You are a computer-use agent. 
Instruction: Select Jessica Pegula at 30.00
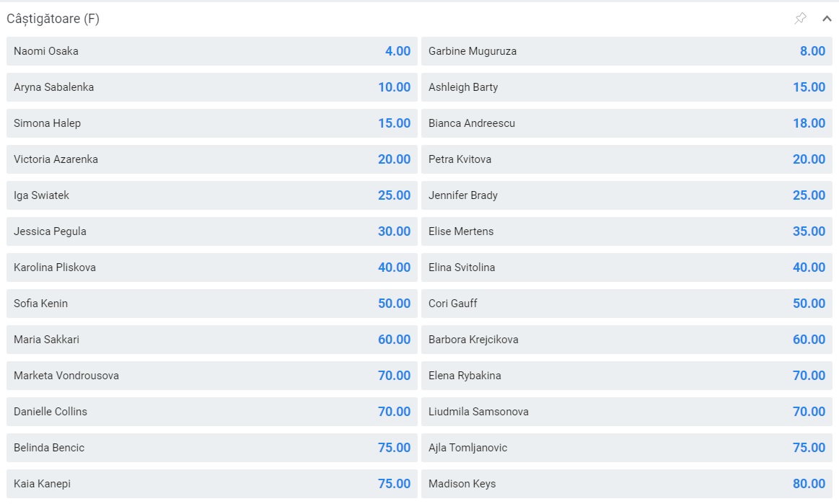click(x=211, y=231)
